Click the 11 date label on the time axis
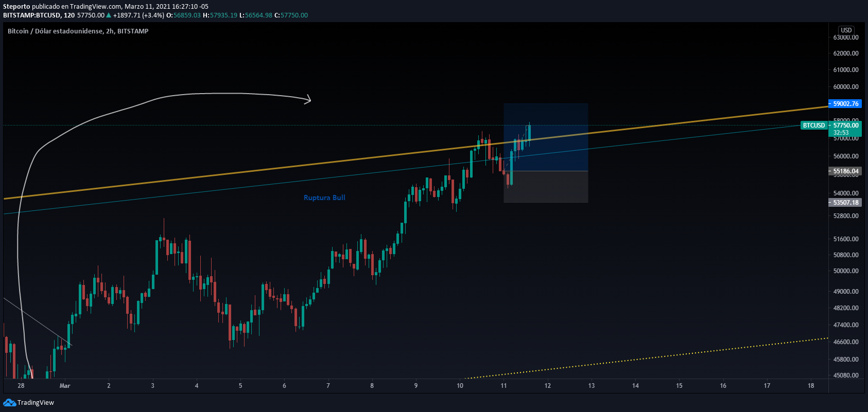The height and width of the screenshot is (412, 868). [504, 386]
